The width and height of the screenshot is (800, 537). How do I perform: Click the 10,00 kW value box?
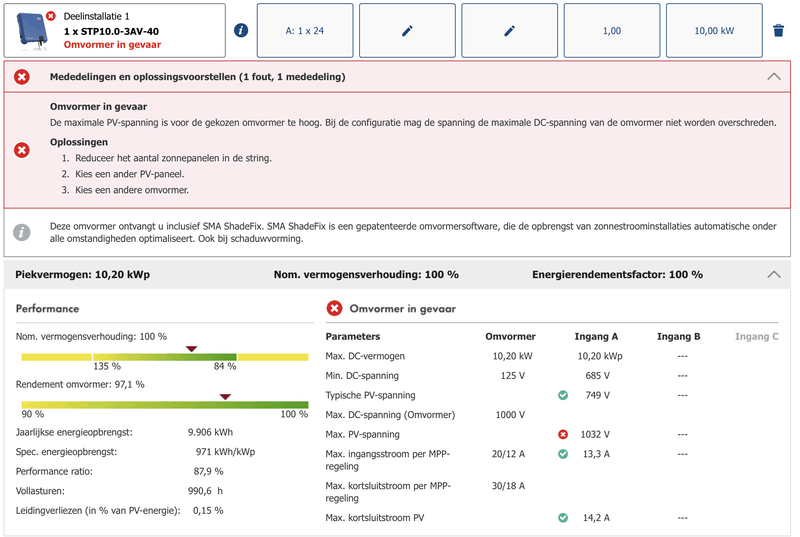tap(713, 31)
